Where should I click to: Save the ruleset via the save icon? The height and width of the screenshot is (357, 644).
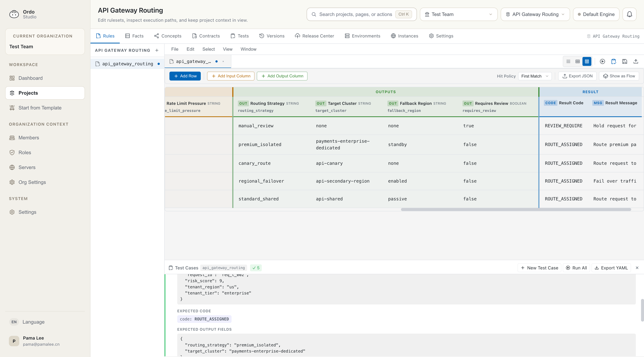point(625,61)
